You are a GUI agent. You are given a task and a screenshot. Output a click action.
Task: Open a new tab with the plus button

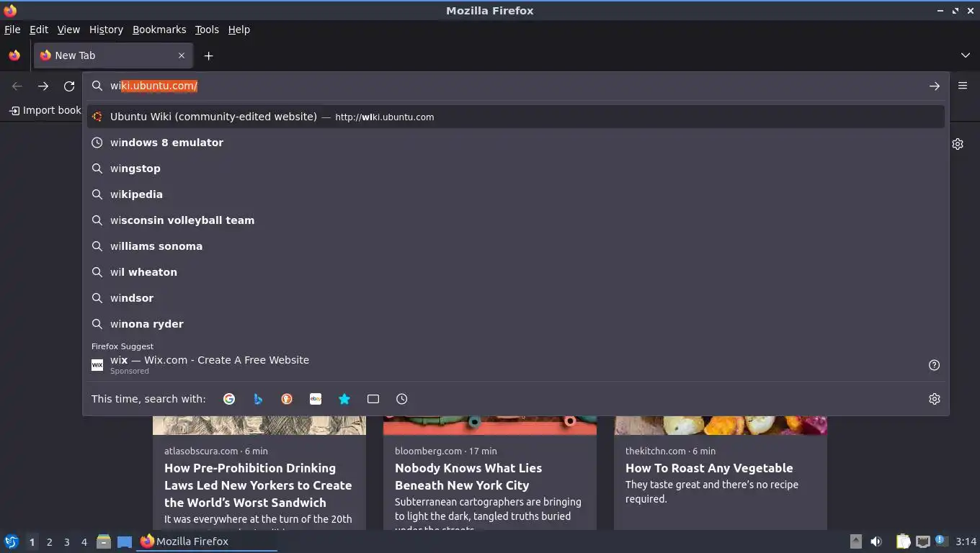point(208,55)
